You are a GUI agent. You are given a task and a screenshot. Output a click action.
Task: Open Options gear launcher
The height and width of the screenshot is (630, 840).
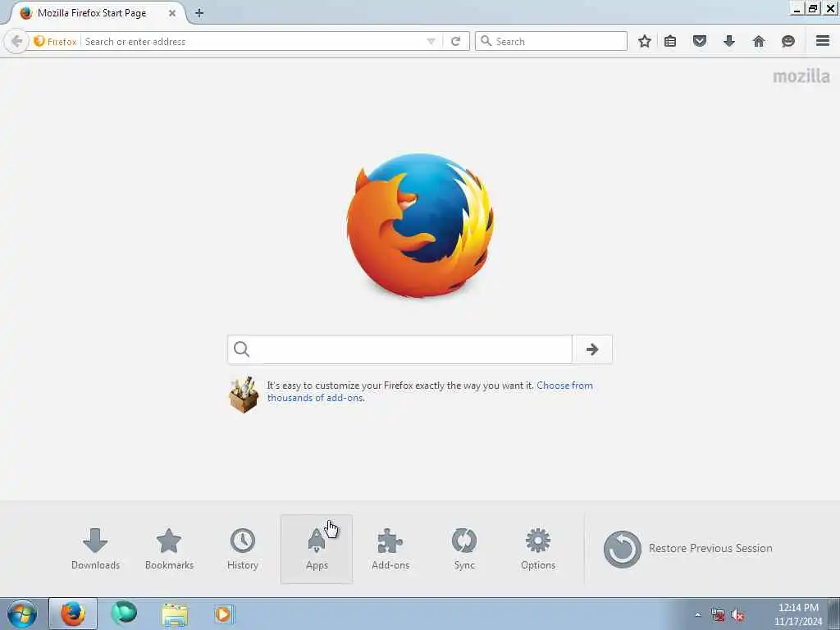pyautogui.click(x=538, y=549)
